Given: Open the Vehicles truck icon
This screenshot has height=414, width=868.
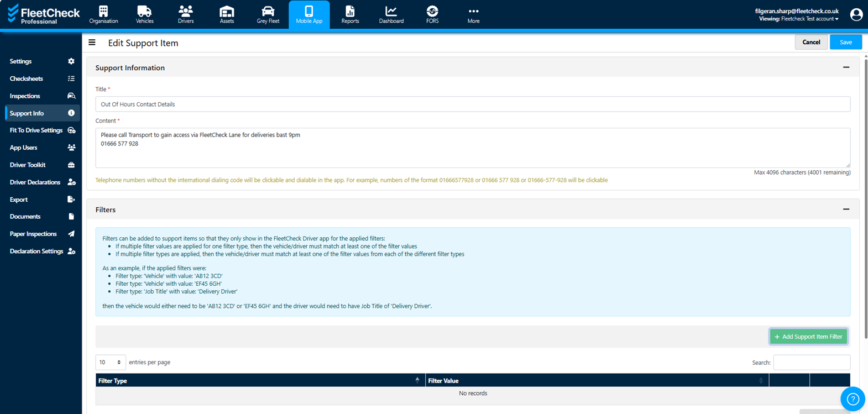Looking at the screenshot, I should tap(144, 12).
